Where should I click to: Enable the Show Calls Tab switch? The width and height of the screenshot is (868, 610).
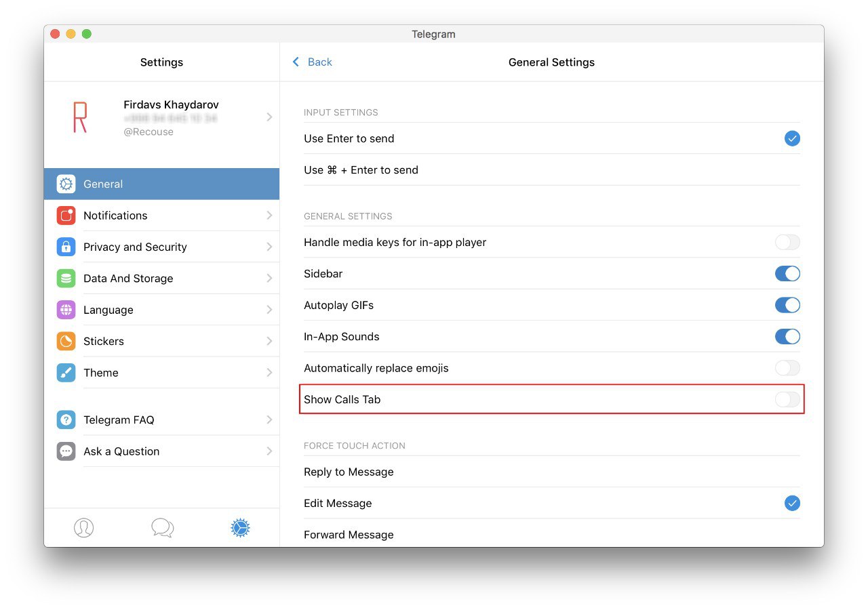pos(787,399)
